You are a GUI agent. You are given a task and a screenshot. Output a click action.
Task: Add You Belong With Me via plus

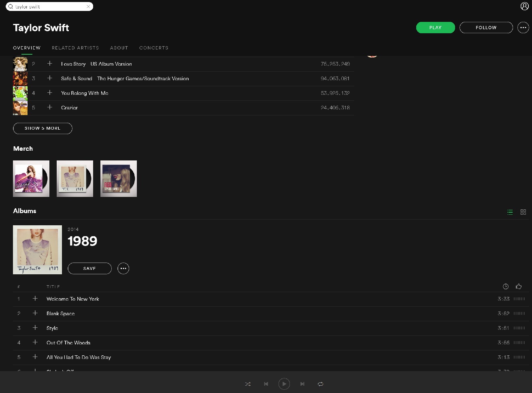[50, 93]
